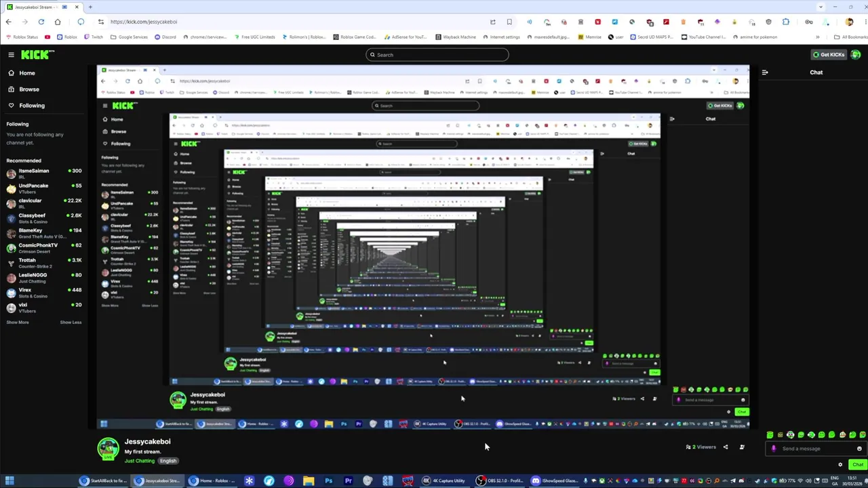Open the Kick hamburger menu

click(11, 55)
